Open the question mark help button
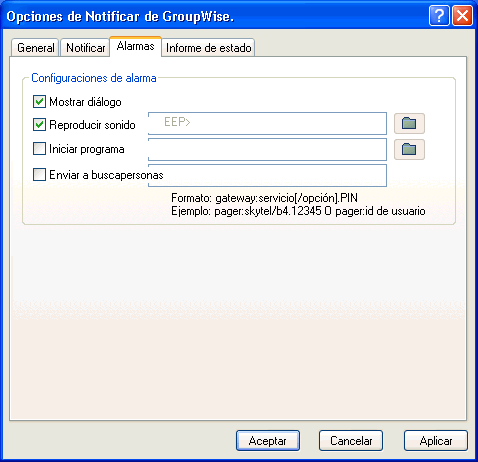This screenshot has height=462, width=478. [x=439, y=15]
